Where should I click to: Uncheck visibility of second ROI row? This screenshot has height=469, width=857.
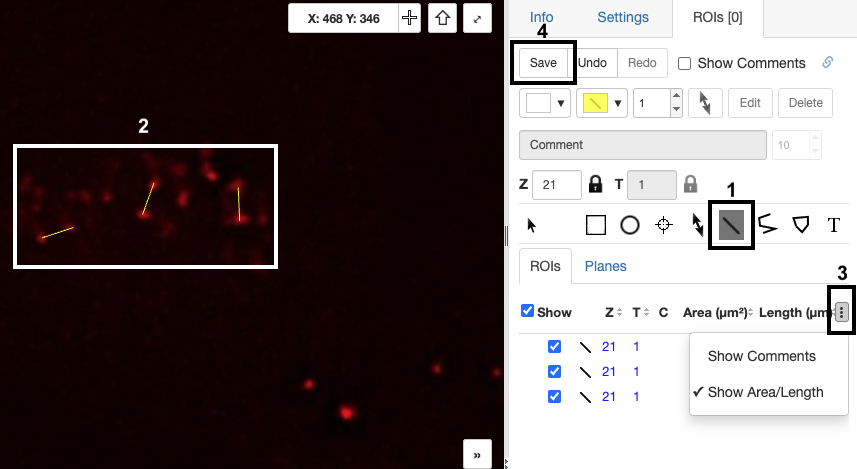tap(554, 372)
